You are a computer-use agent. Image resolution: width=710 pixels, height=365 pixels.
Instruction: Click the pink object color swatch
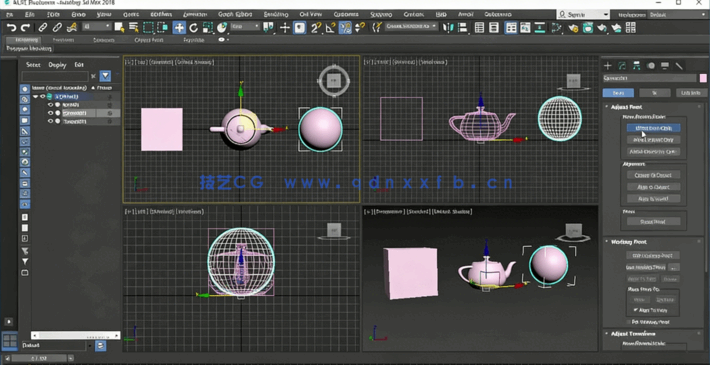coord(703,78)
